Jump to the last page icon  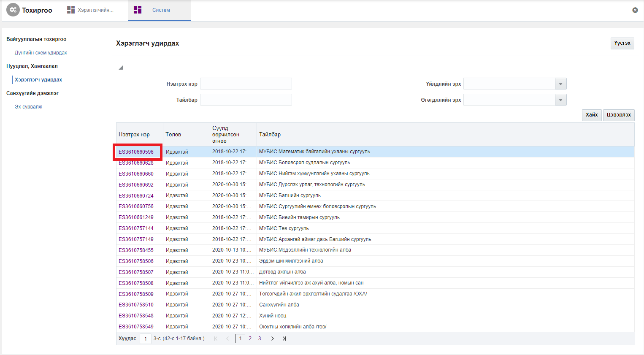tap(284, 339)
